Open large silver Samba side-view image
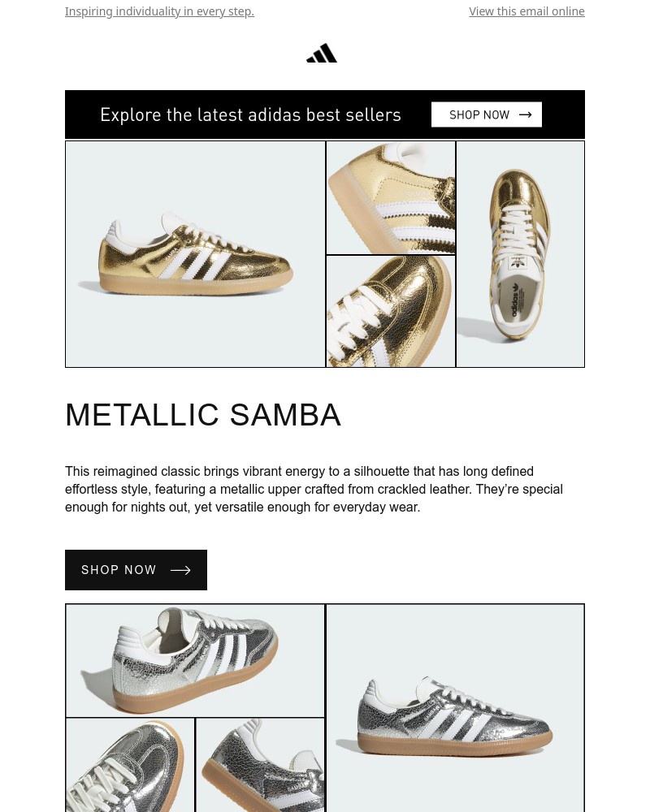 (455, 708)
